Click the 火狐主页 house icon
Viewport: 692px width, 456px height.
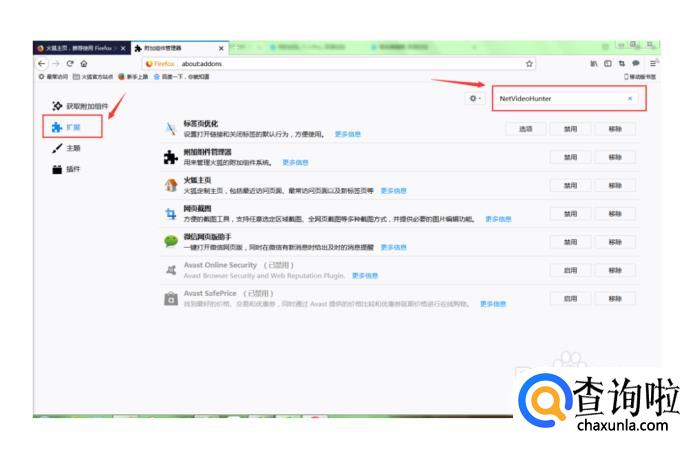[x=171, y=185]
